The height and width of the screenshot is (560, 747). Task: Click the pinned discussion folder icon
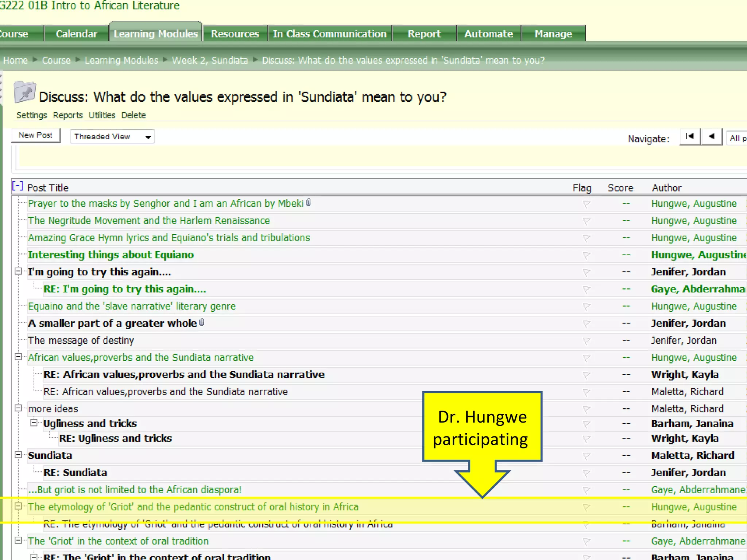pyautogui.click(x=25, y=93)
